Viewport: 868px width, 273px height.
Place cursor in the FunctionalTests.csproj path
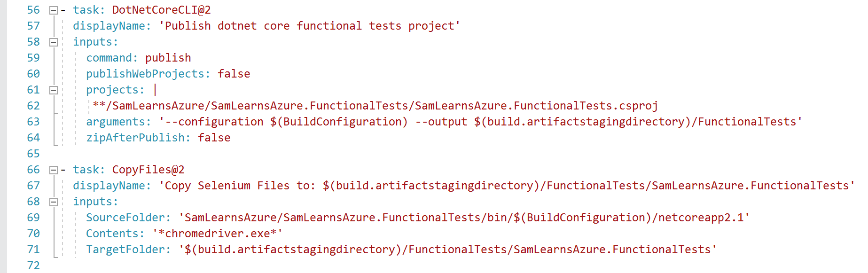click(375, 106)
